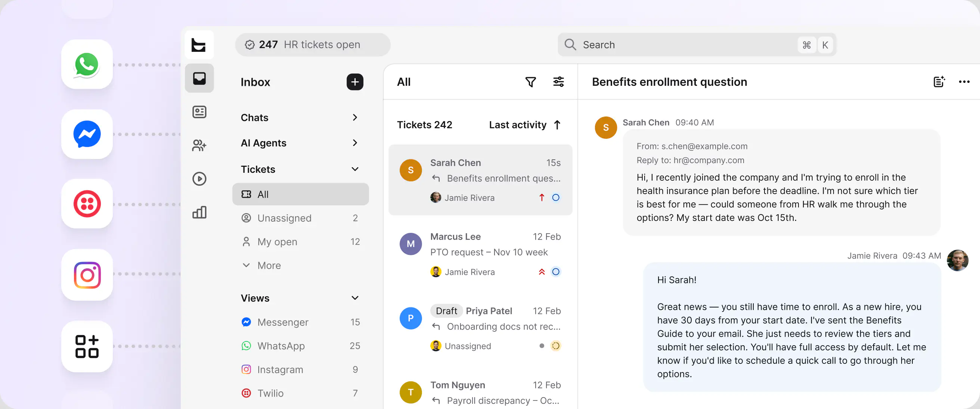Click high priority arrow on Sarah Chen ticket
Viewport: 980px width, 409px height.
point(542,197)
